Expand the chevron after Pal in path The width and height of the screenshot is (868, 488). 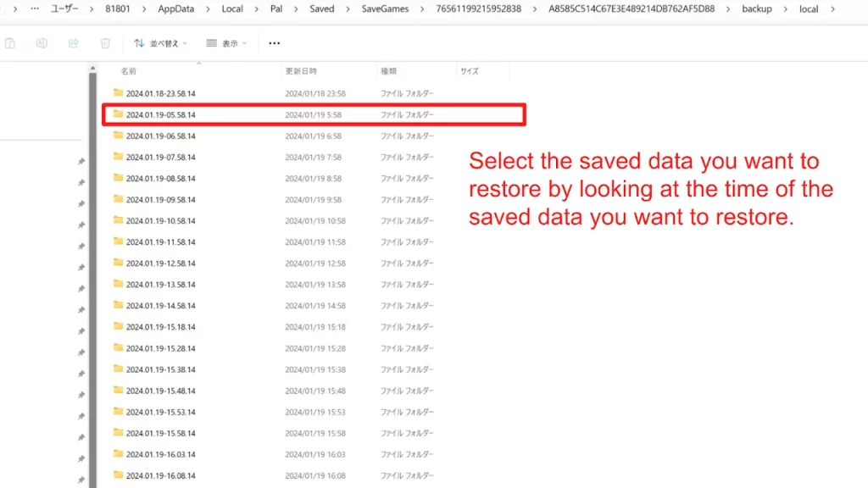click(x=296, y=8)
